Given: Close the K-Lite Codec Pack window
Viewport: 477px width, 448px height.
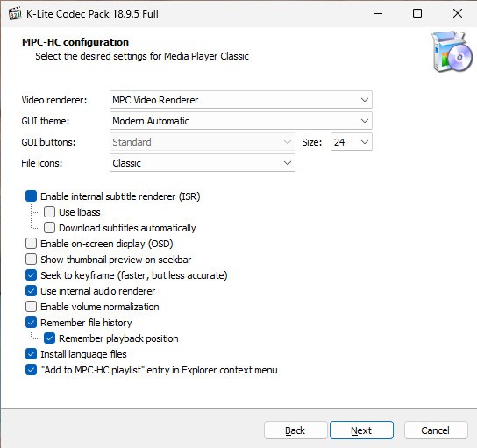Looking at the screenshot, I should pos(457,13).
